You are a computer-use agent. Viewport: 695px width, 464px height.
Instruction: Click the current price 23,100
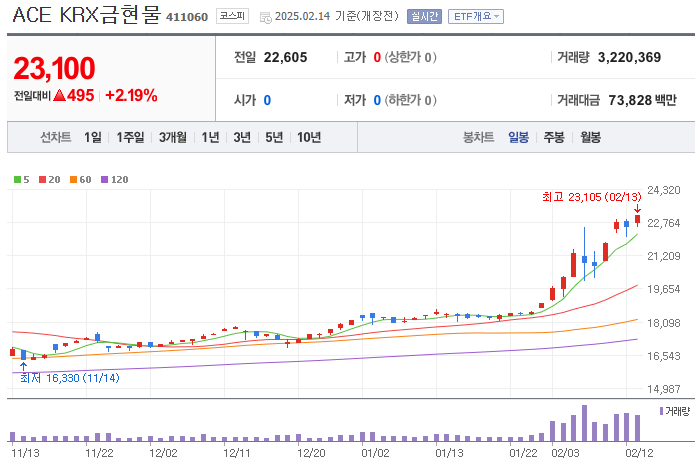pyautogui.click(x=54, y=68)
